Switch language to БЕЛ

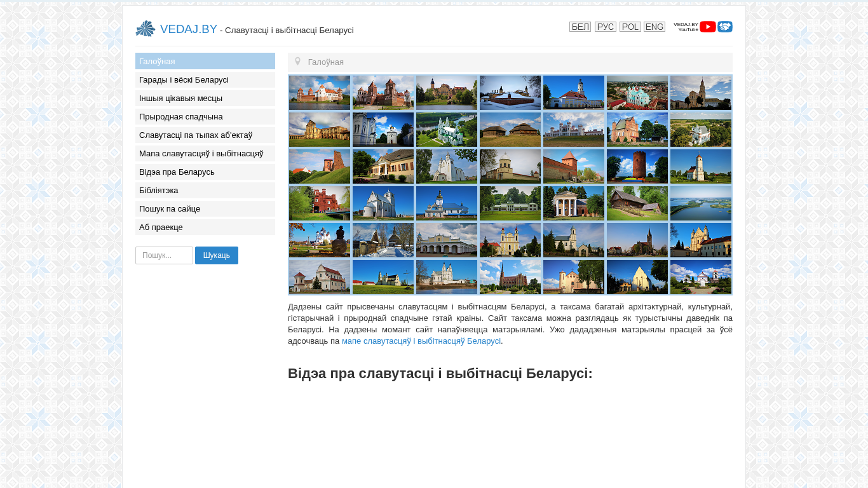(580, 27)
